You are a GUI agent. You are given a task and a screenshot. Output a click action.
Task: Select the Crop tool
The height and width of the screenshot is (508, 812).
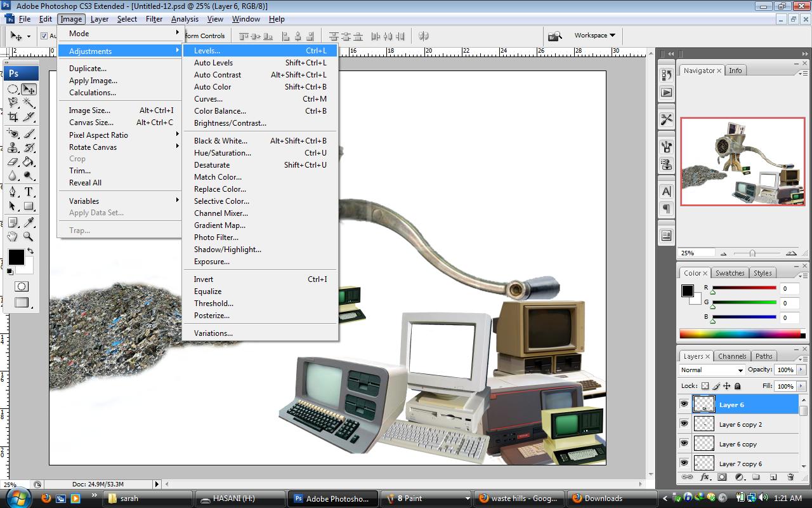(13, 117)
